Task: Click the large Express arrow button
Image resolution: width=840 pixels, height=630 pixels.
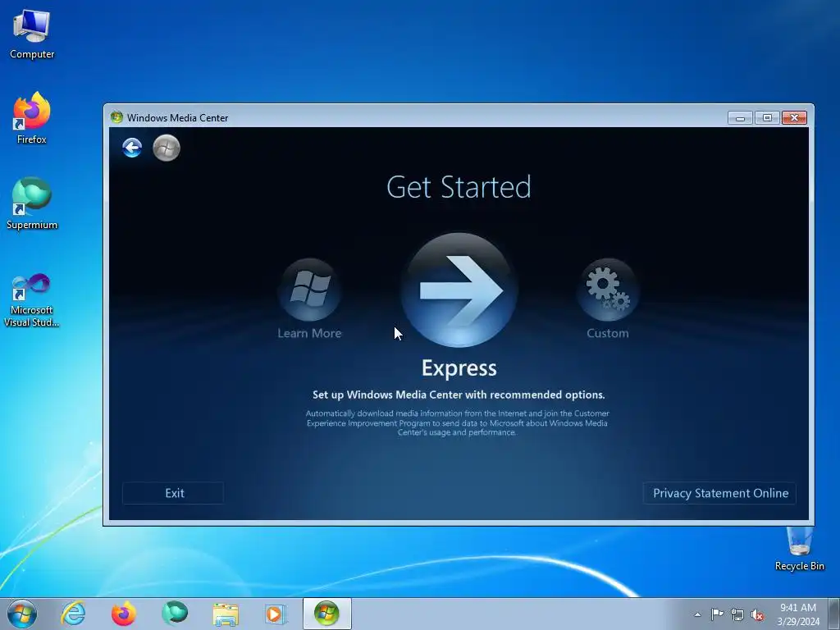Action: coord(459,290)
